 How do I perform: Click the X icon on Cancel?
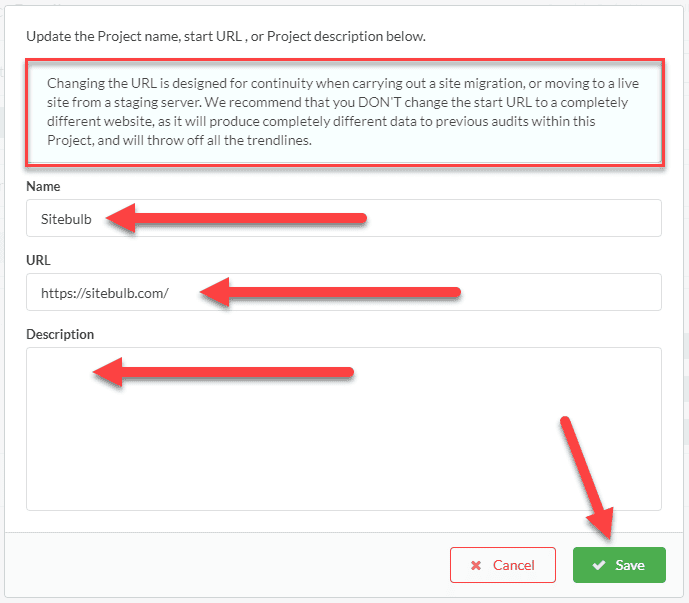tap(476, 565)
